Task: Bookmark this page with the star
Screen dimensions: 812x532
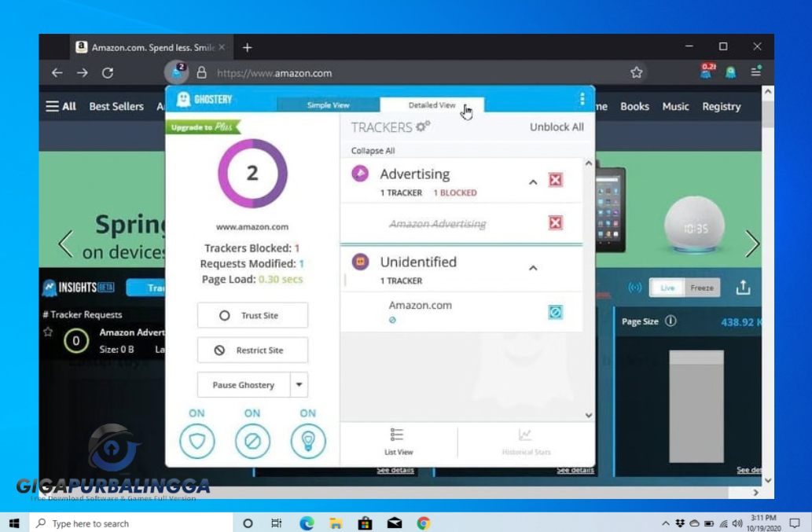Action: pos(637,72)
